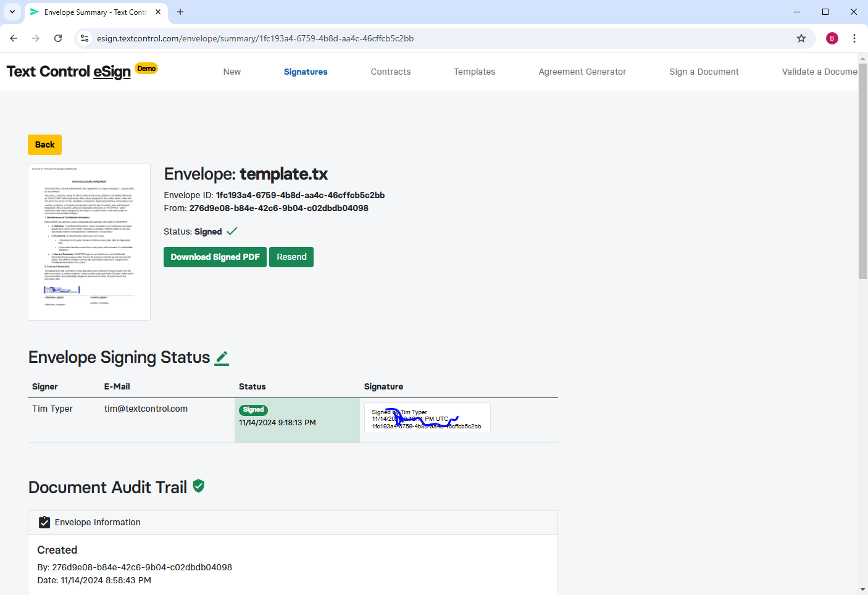Click the Demo badge
The height and width of the screenshot is (595, 868).
point(146,69)
